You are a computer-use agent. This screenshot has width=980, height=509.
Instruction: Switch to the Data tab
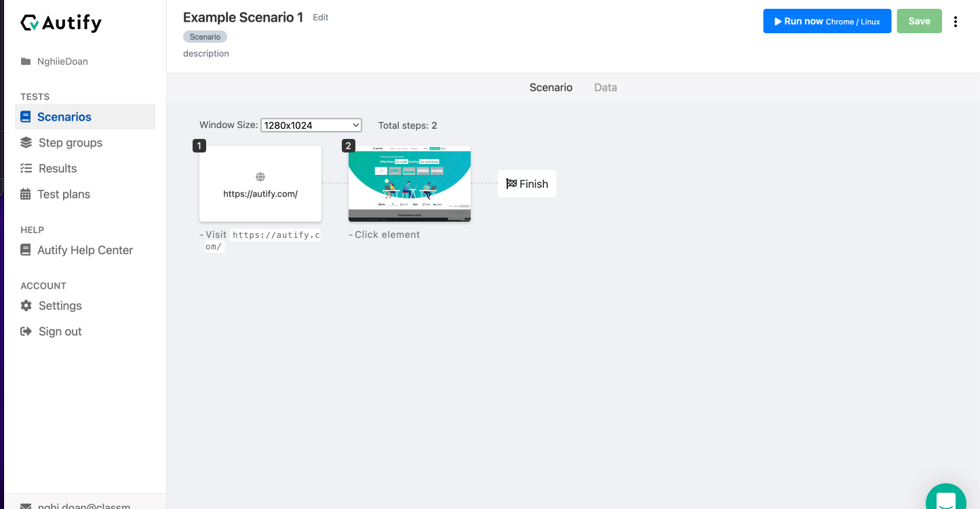(x=606, y=87)
